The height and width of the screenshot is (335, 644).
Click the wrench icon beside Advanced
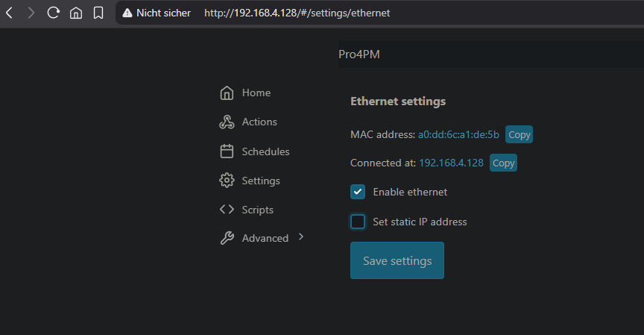click(x=227, y=239)
